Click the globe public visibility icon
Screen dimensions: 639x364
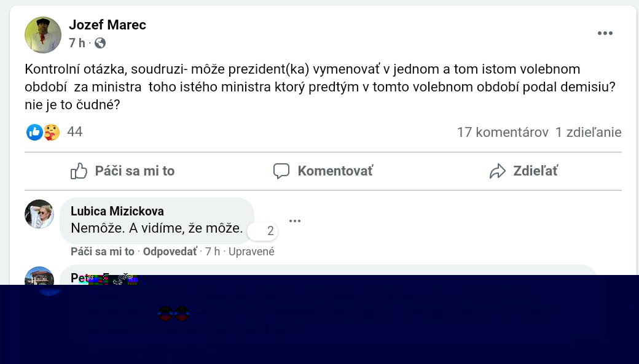[x=100, y=43]
